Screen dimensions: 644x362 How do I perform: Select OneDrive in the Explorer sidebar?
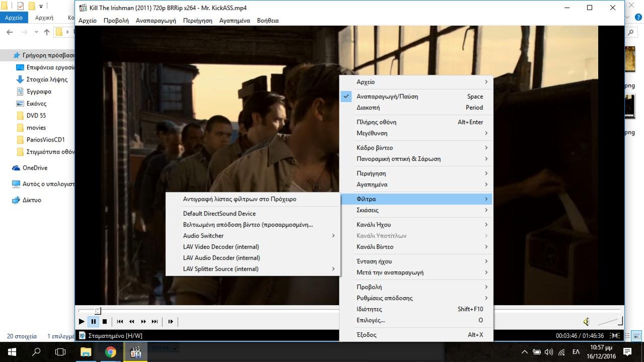[x=35, y=168]
